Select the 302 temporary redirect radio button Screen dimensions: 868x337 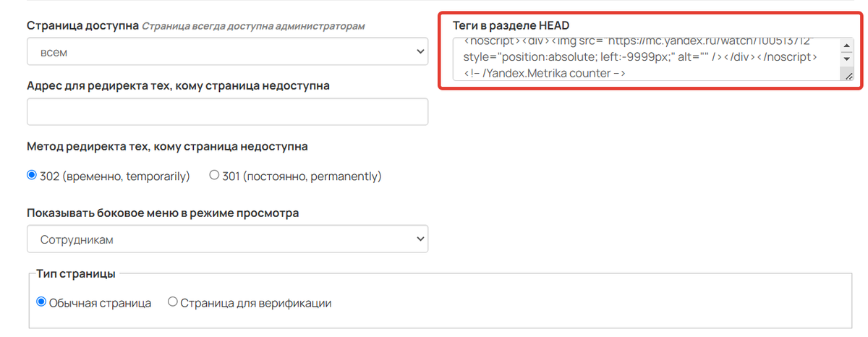coord(32,176)
